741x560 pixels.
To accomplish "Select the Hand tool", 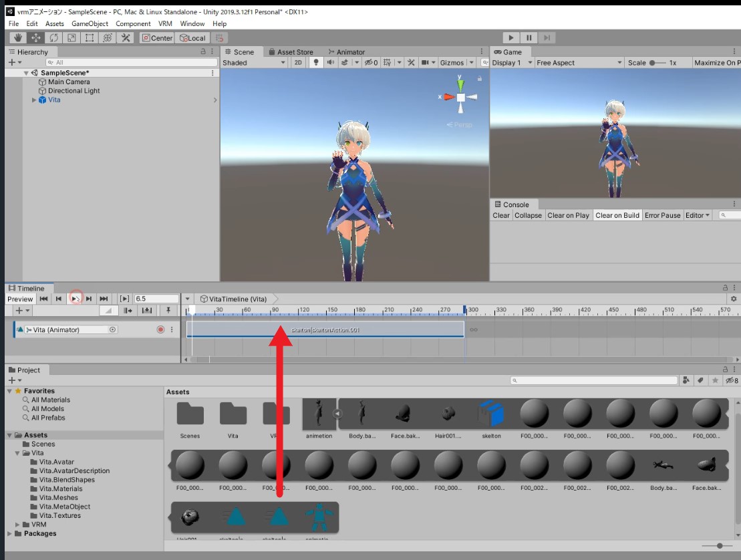I will click(18, 38).
